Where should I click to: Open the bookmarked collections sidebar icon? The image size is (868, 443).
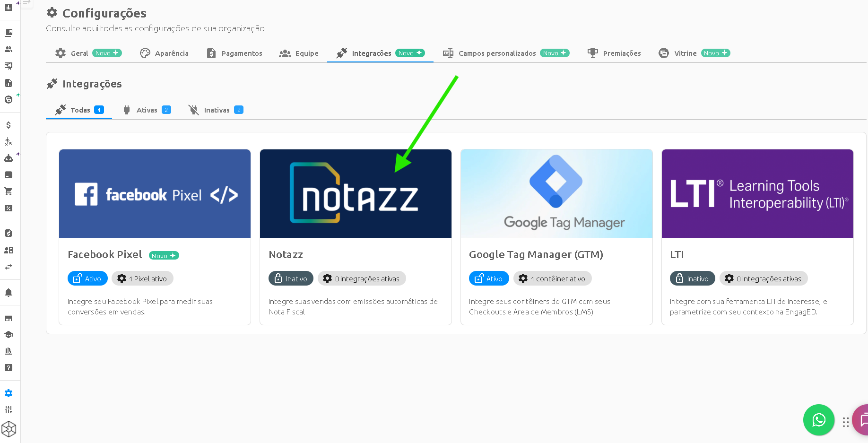pyautogui.click(x=9, y=33)
